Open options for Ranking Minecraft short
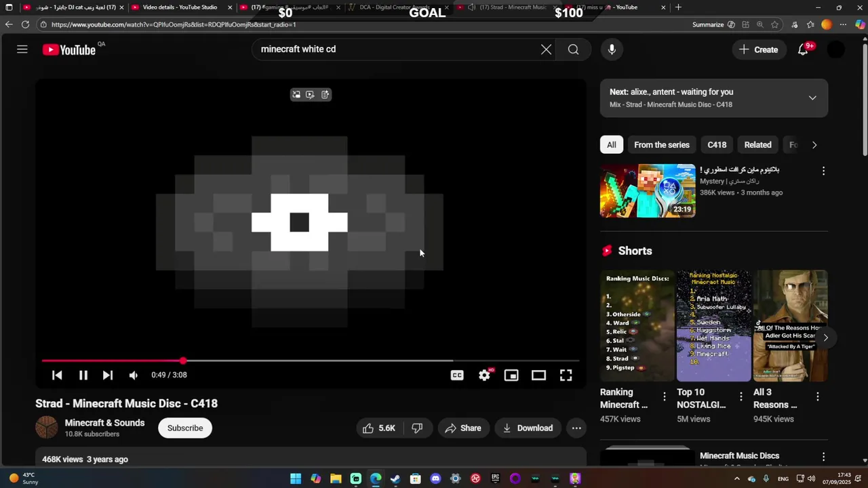 click(665, 396)
